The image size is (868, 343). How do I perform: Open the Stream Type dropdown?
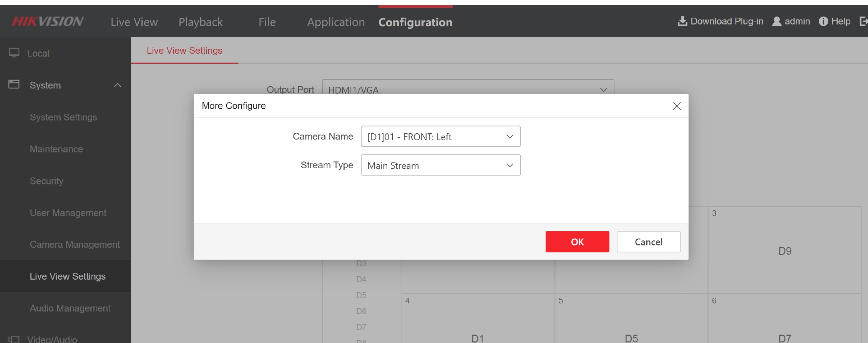[x=440, y=165]
